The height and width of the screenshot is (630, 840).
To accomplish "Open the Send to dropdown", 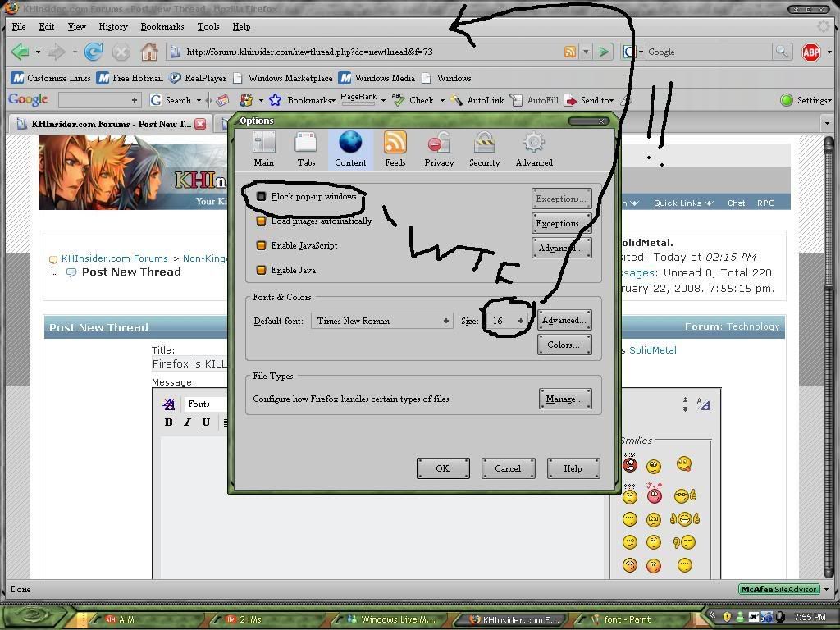I will 590,100.
